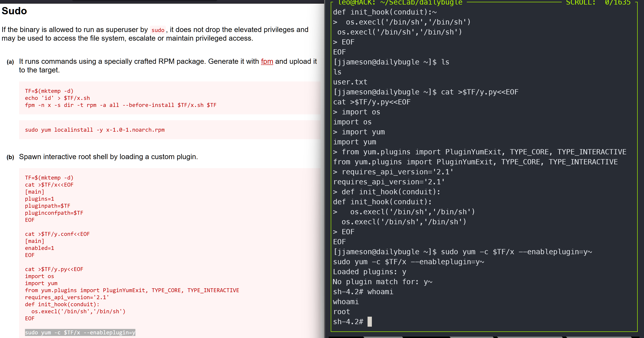Viewport: 644px width, 338px height.
Task: Click '> requires_api_version='2.1'' line in terminal
Action: [393, 172]
